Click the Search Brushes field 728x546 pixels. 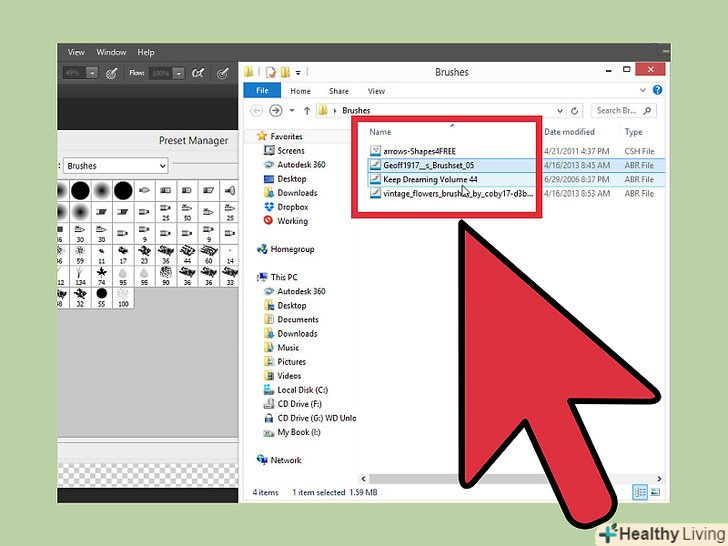click(624, 110)
